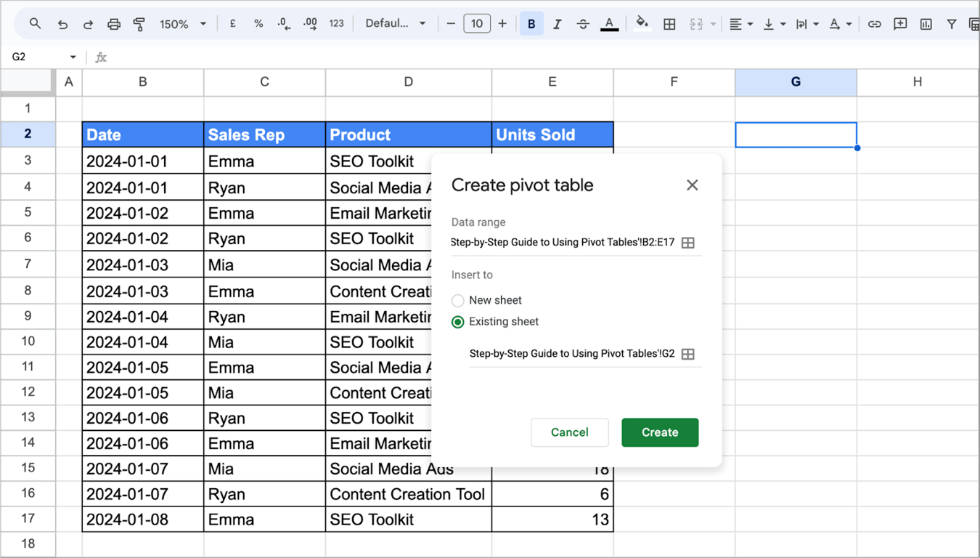Viewport: 980px width, 558px height.
Task: Increase decimal places
Action: coord(310,24)
